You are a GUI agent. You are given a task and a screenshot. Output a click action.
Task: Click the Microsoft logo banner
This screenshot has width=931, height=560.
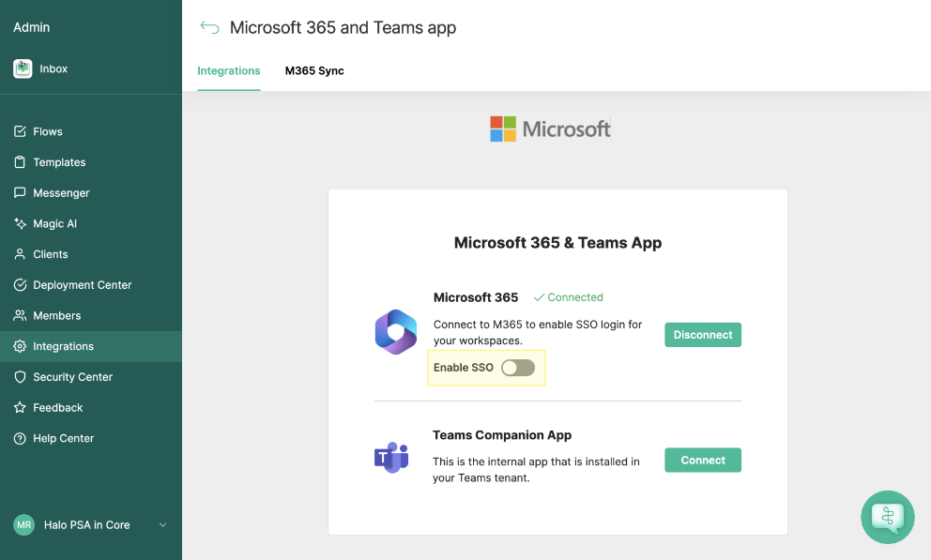(550, 129)
